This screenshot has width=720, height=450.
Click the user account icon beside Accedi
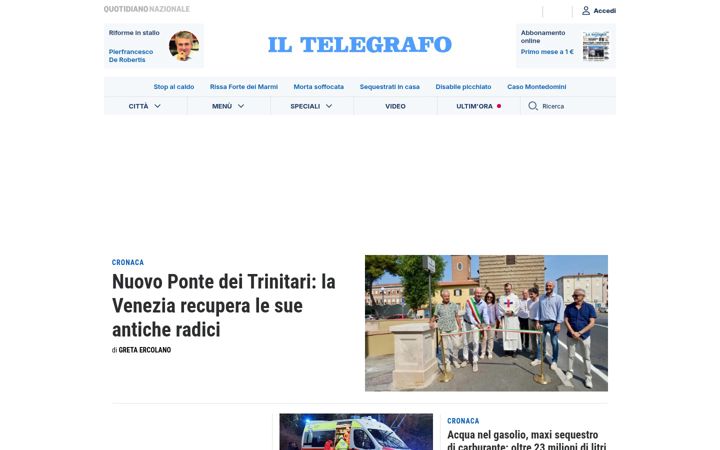[x=586, y=11]
